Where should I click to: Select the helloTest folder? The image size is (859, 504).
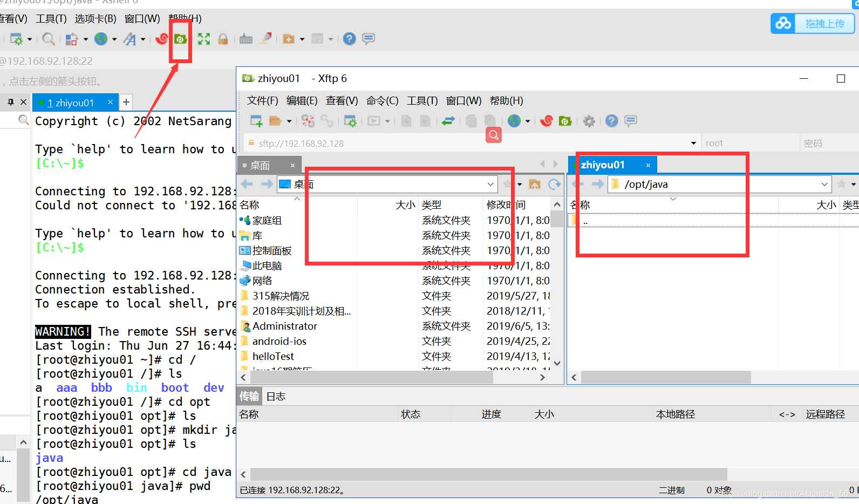(273, 357)
